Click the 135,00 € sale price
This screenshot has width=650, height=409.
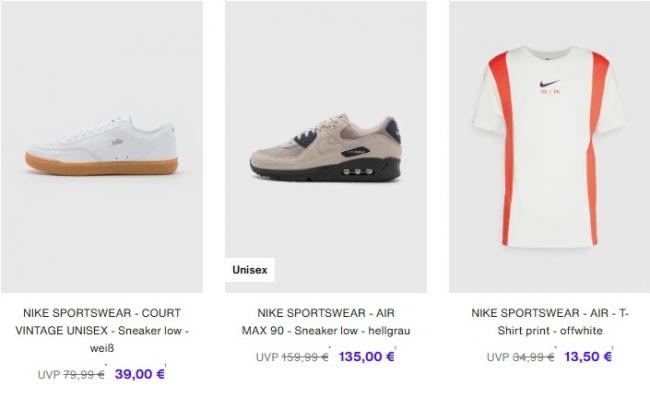[x=366, y=357]
